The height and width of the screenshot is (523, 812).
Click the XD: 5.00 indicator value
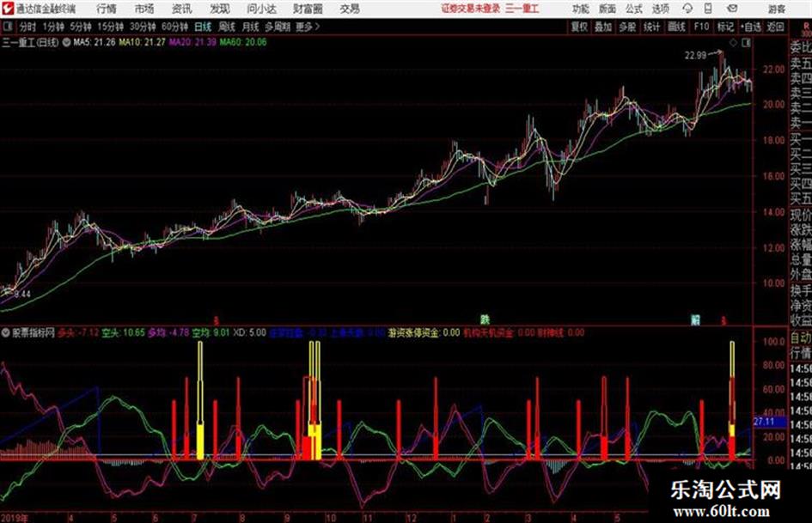pos(249,332)
